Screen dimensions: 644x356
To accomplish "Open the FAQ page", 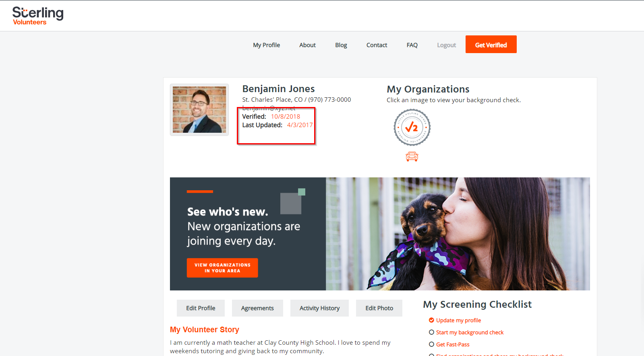I will click(x=412, y=45).
